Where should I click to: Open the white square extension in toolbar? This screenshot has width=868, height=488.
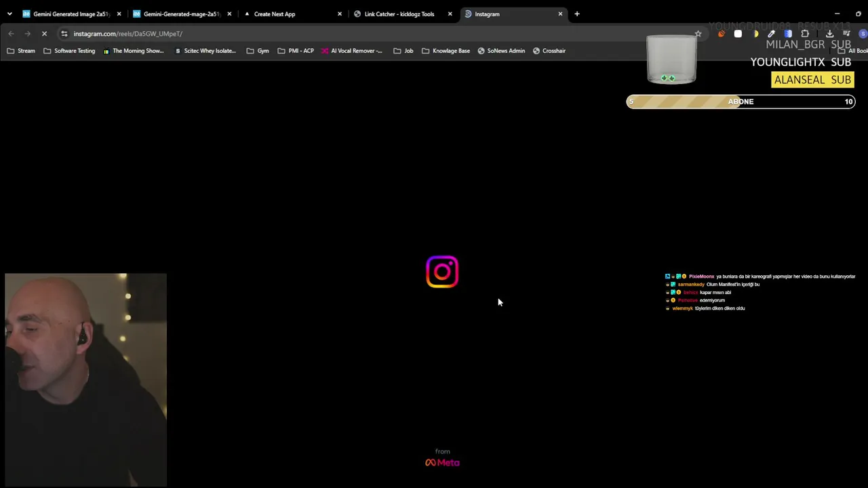(x=738, y=33)
